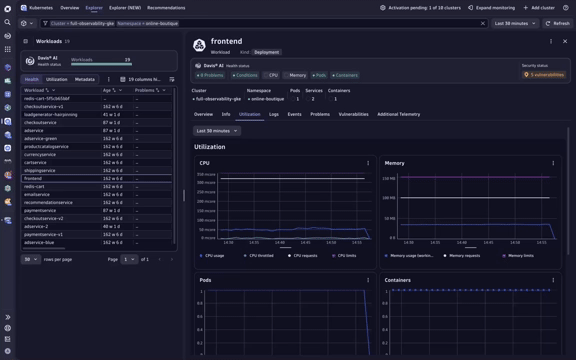Sort the Workload column via sort icon

[x=47, y=90]
